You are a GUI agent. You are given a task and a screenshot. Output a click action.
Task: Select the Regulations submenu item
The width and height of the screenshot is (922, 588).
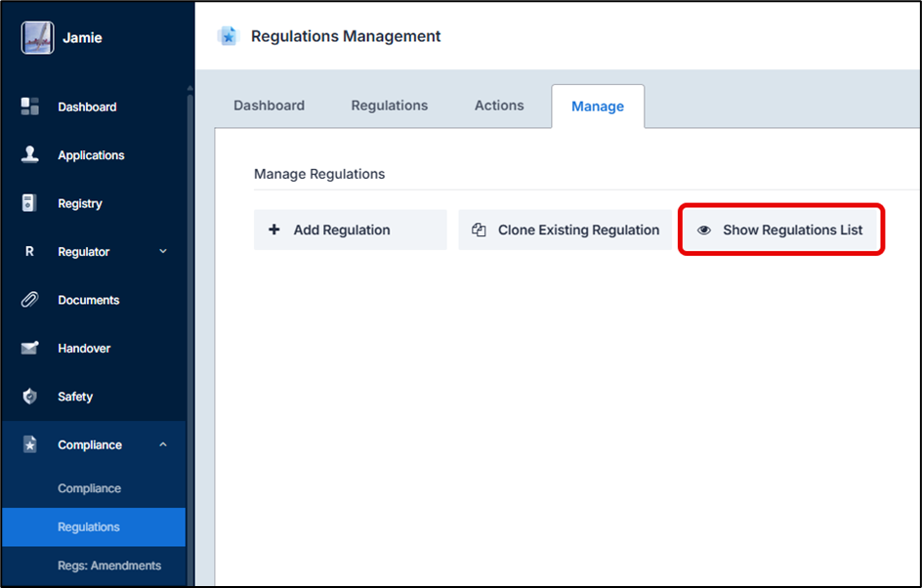(94, 526)
